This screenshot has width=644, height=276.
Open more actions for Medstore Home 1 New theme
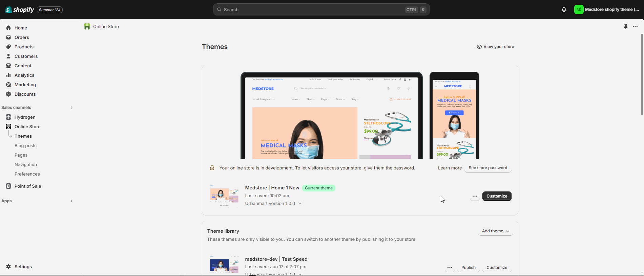point(475,196)
